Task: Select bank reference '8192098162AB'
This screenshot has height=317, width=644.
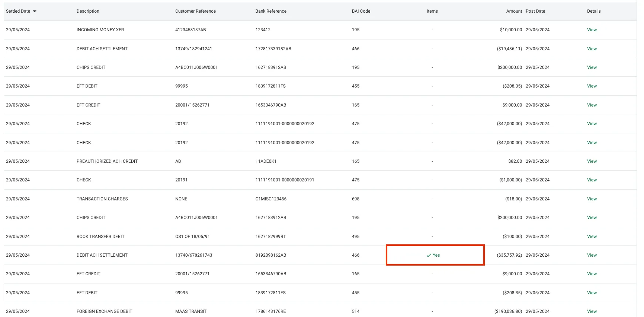Action: click(271, 255)
